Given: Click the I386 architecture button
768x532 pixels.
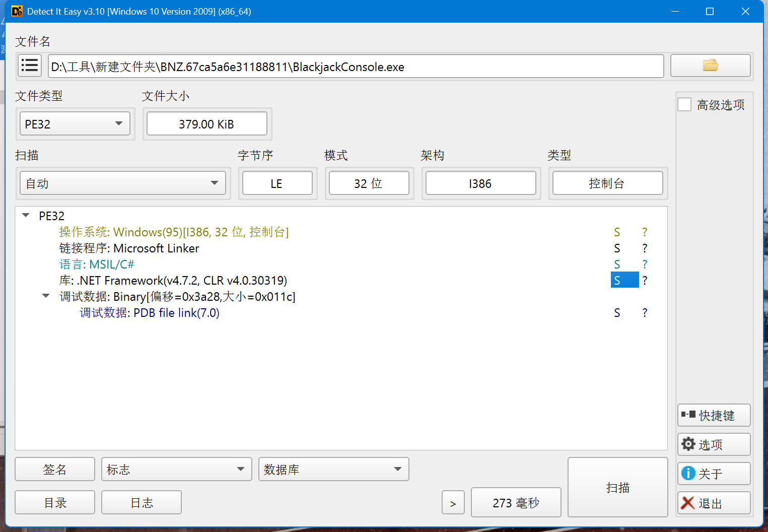Looking at the screenshot, I should [480, 183].
